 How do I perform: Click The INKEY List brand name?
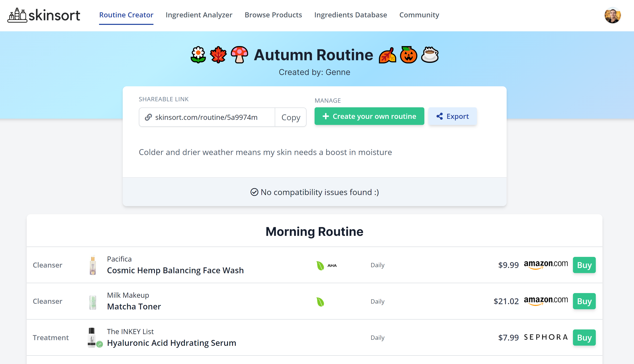pyautogui.click(x=130, y=331)
